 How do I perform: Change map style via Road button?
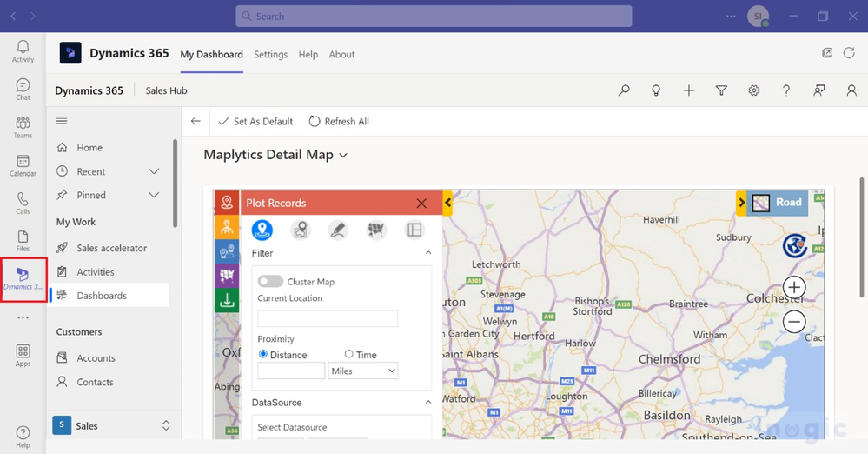coord(778,203)
